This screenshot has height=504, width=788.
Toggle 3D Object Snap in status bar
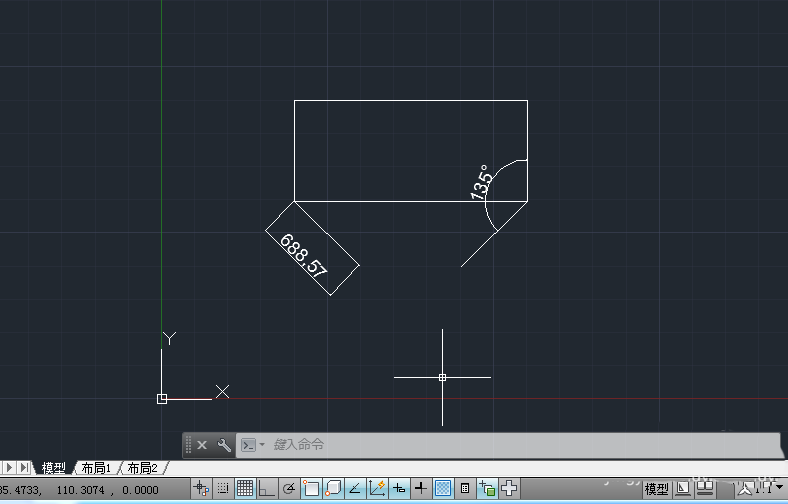(333, 488)
